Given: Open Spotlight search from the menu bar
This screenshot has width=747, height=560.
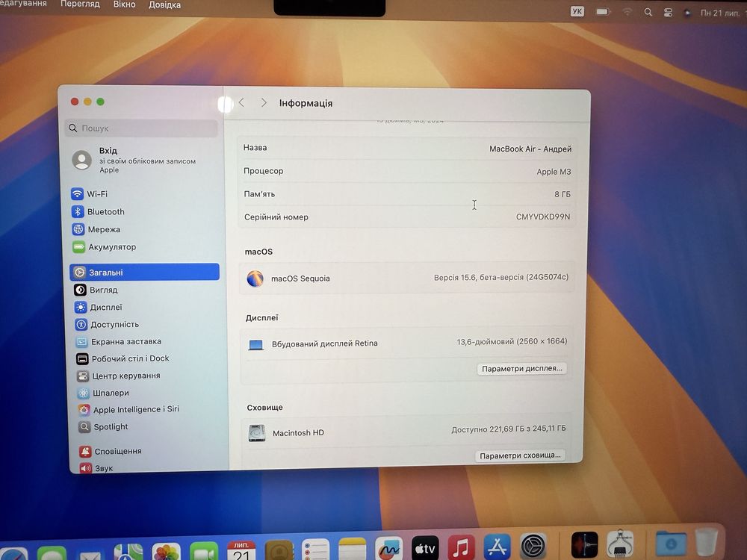Looking at the screenshot, I should (648, 13).
